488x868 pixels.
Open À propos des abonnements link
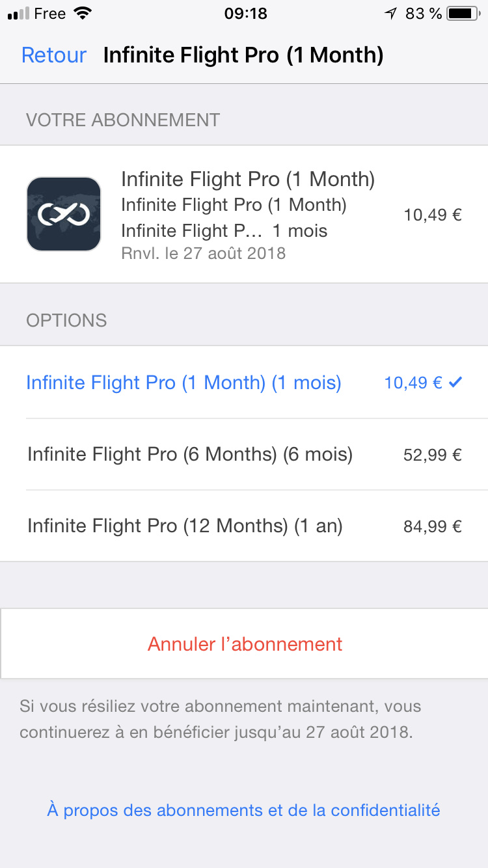point(243,810)
